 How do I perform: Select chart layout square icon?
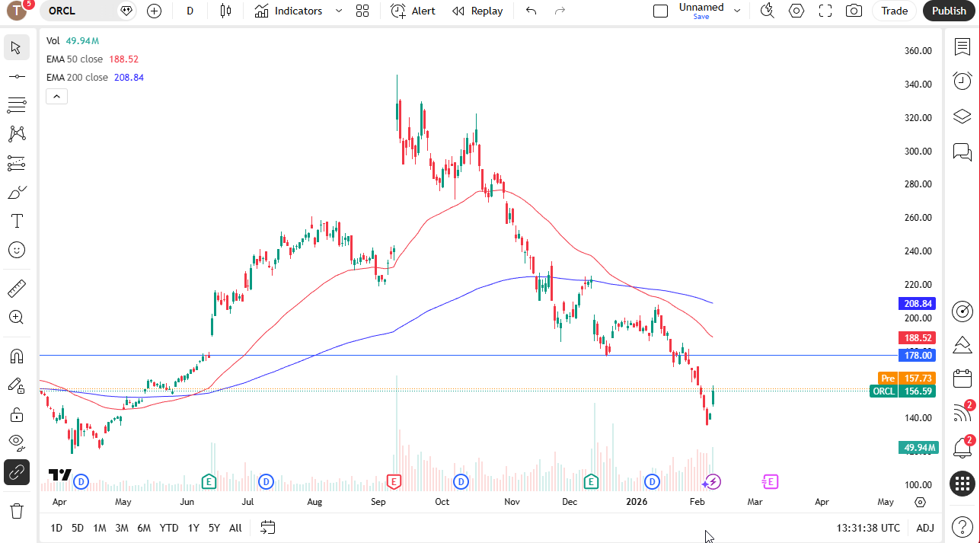click(661, 11)
